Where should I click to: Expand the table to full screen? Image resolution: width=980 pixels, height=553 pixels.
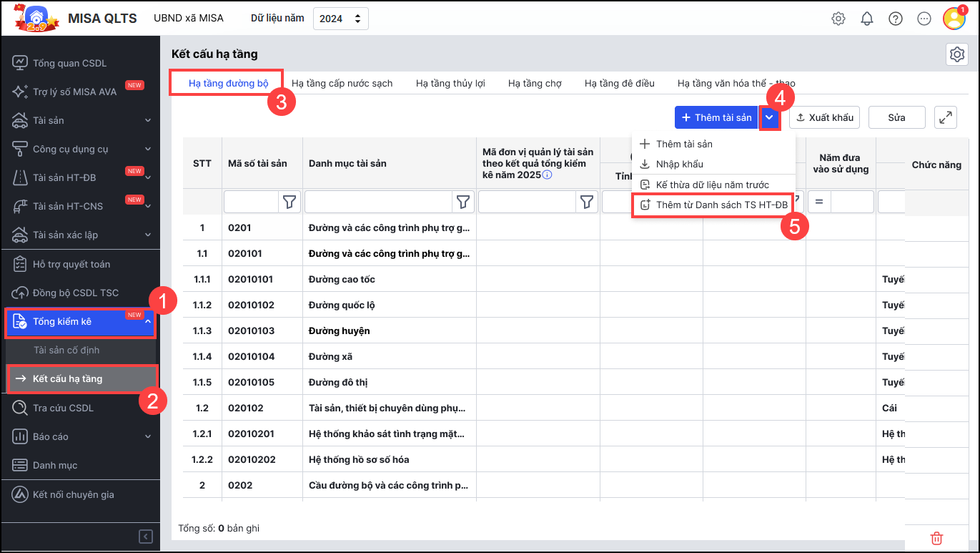pyautogui.click(x=946, y=117)
